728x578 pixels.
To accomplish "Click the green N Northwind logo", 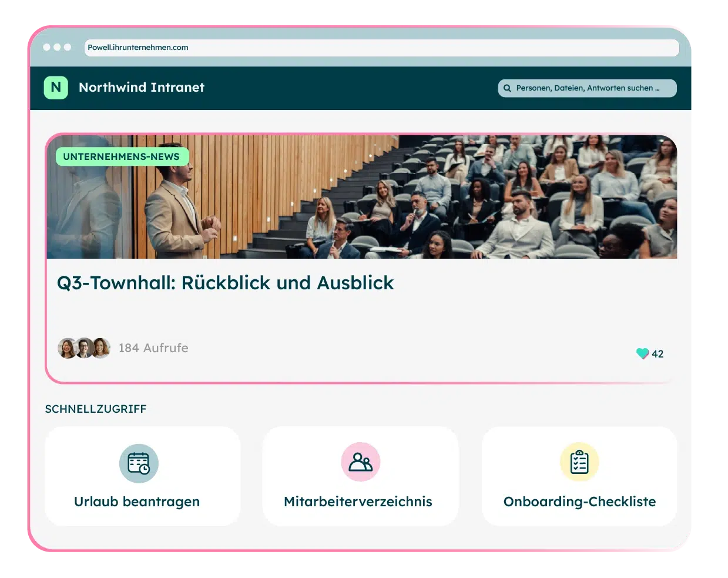I will tap(56, 88).
